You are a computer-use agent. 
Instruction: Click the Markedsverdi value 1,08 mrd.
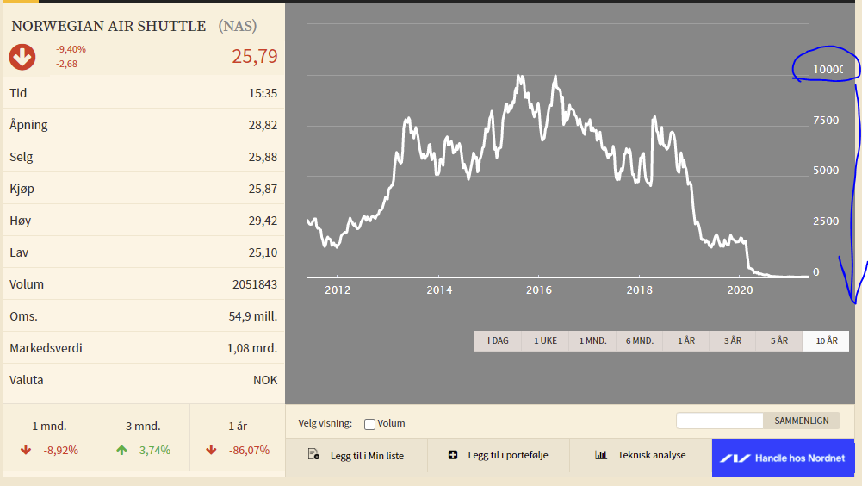[251, 349]
